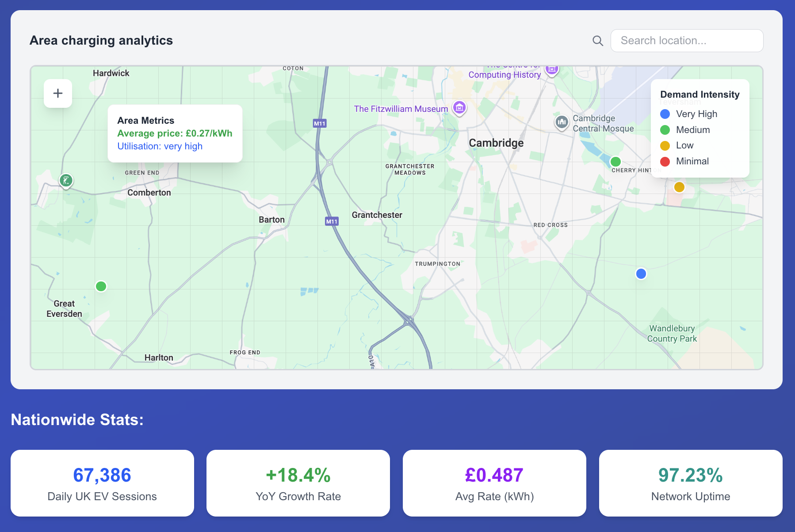
Task: Open the Network Uptime card
Action: point(691,483)
